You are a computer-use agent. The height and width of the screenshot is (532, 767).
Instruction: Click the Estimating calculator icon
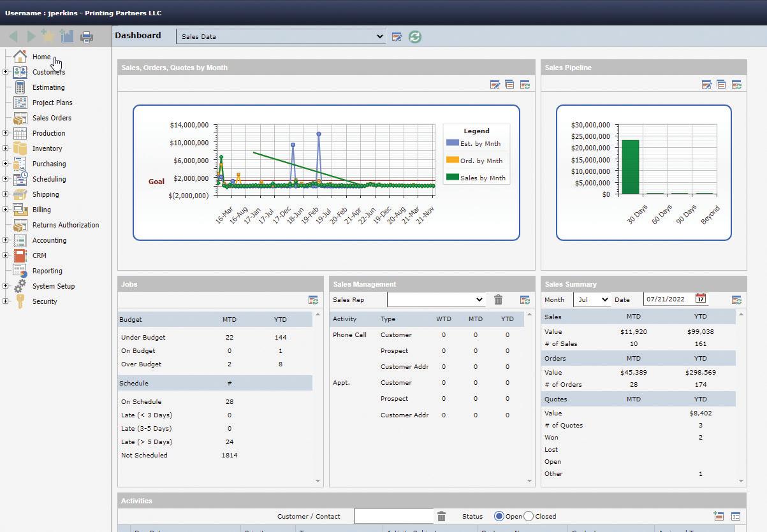20,87
